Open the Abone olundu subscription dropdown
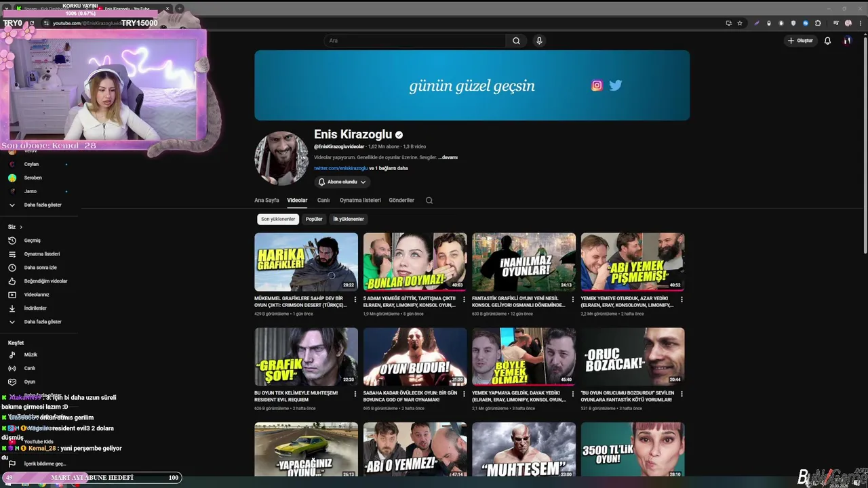Viewport: 868px width, 488px height. [342, 182]
